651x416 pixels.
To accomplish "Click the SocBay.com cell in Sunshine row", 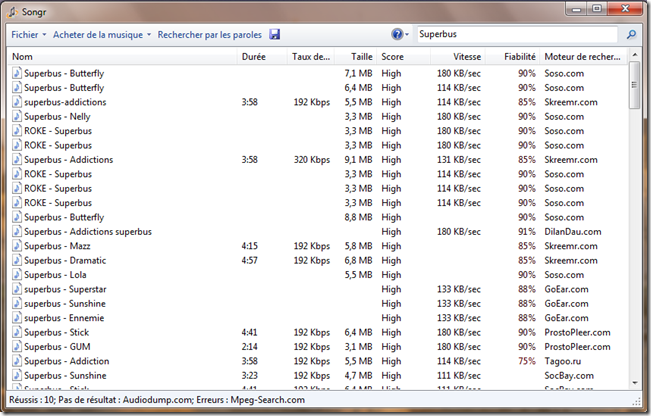I will pyautogui.click(x=569, y=376).
